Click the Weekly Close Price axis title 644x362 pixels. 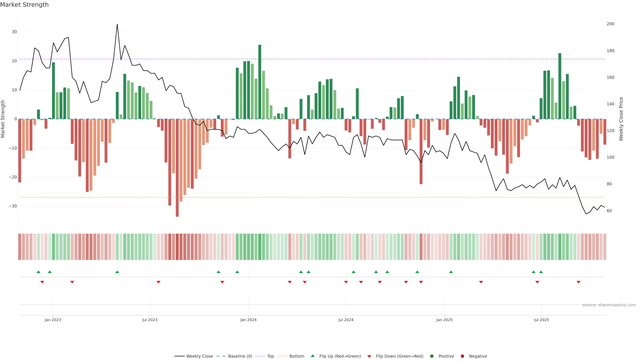[621, 119]
